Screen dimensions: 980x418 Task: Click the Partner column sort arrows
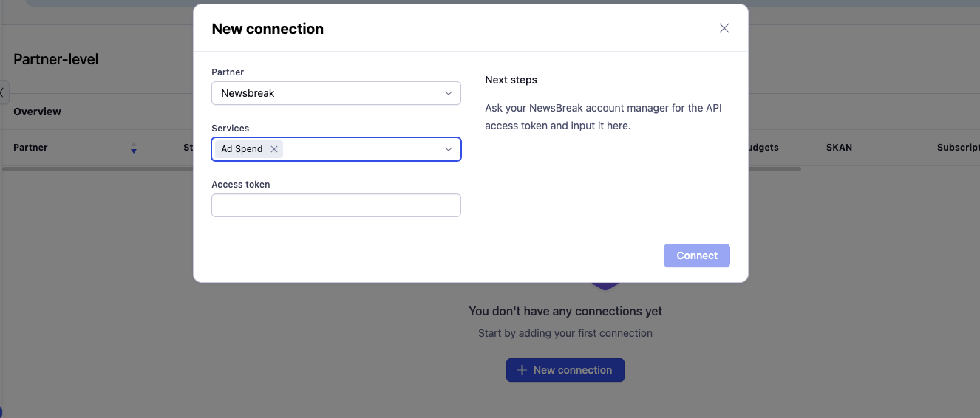click(134, 148)
